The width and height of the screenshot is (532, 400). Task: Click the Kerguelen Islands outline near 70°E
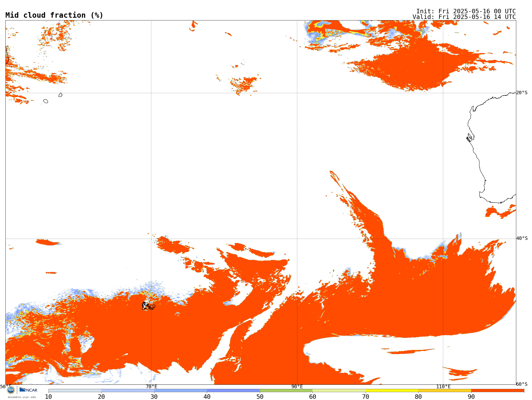click(x=149, y=306)
